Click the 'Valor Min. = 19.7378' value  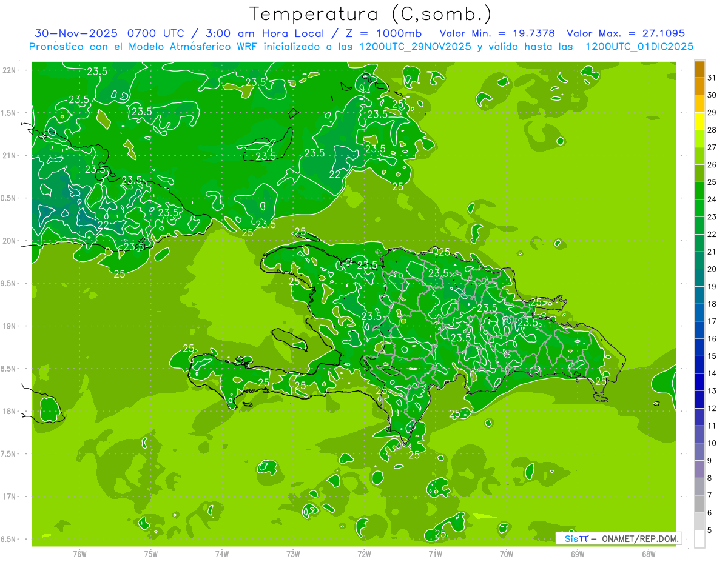[x=498, y=33]
